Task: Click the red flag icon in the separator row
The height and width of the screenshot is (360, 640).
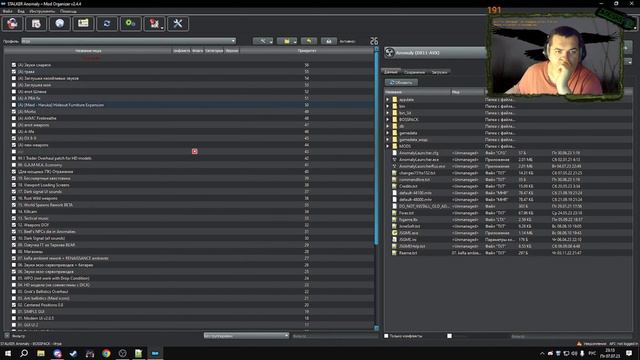Action: coord(195,151)
